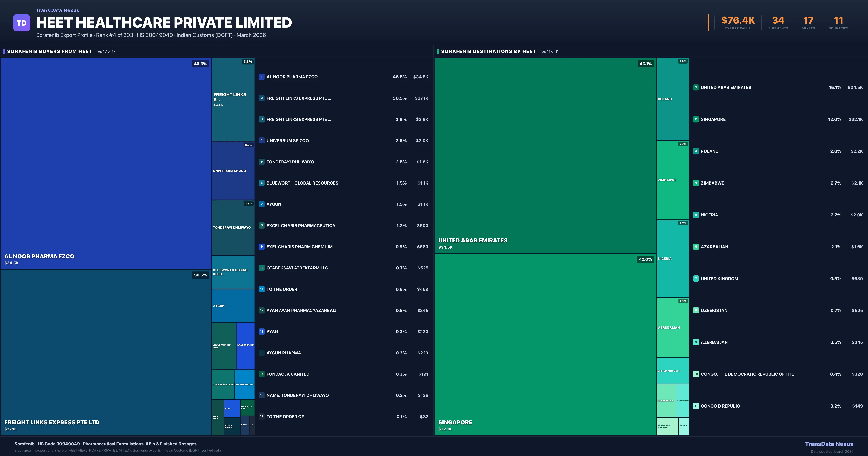Select the Freight Links Express PTE LTD block

[106, 352]
